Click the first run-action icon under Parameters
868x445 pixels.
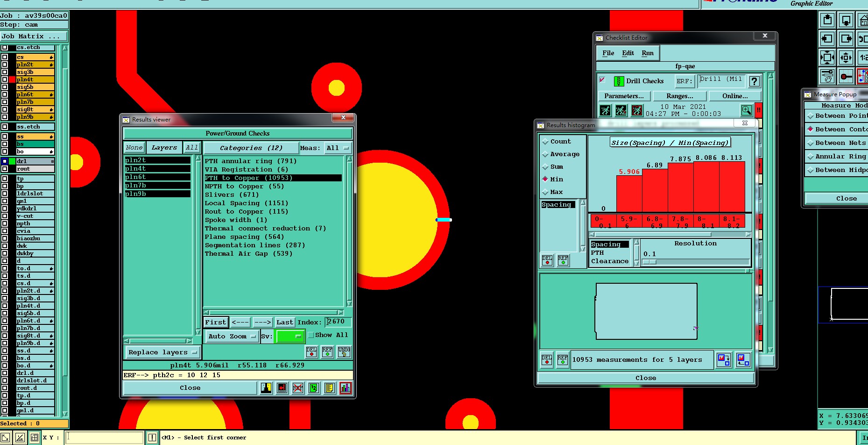(x=606, y=110)
